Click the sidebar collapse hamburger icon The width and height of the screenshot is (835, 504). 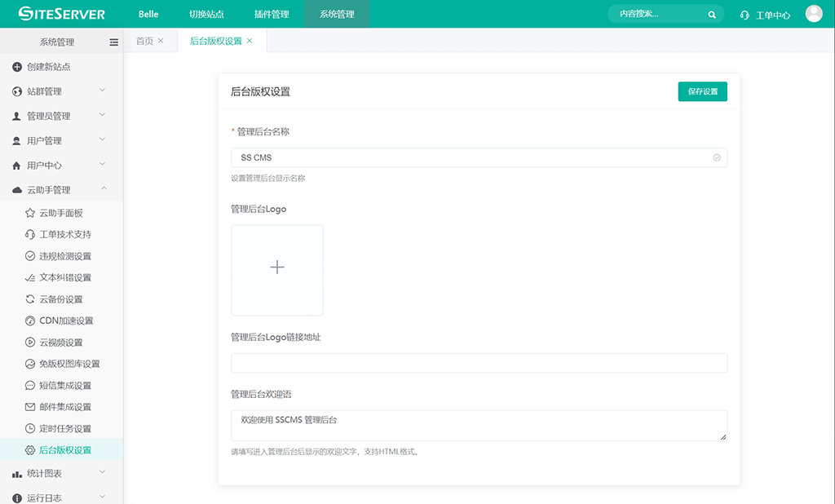pyautogui.click(x=113, y=42)
